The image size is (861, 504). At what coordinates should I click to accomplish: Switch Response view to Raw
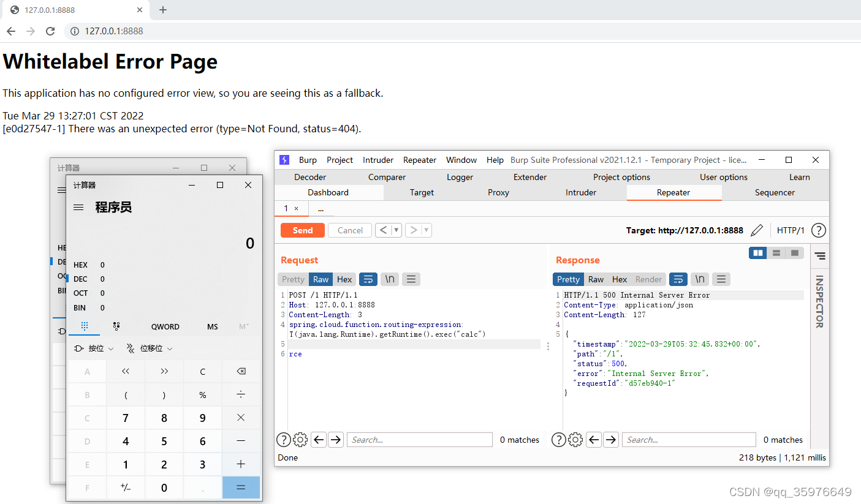pyautogui.click(x=596, y=279)
